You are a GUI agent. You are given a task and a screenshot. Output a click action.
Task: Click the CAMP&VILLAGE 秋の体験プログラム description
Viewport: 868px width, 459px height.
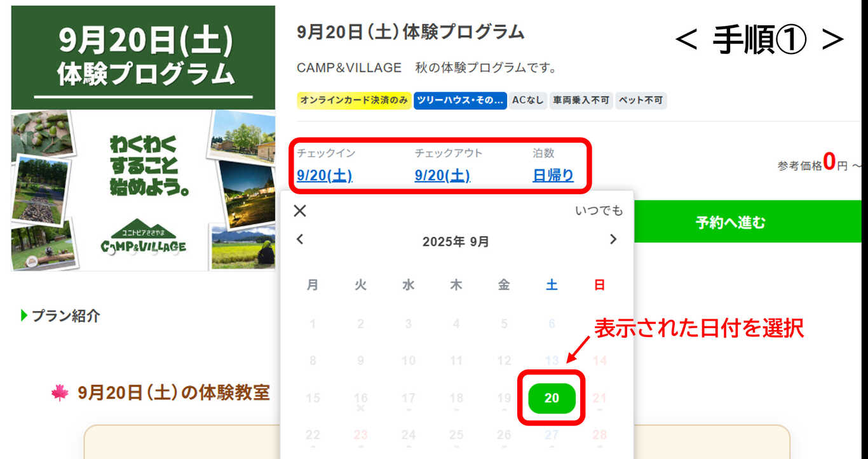[426, 68]
